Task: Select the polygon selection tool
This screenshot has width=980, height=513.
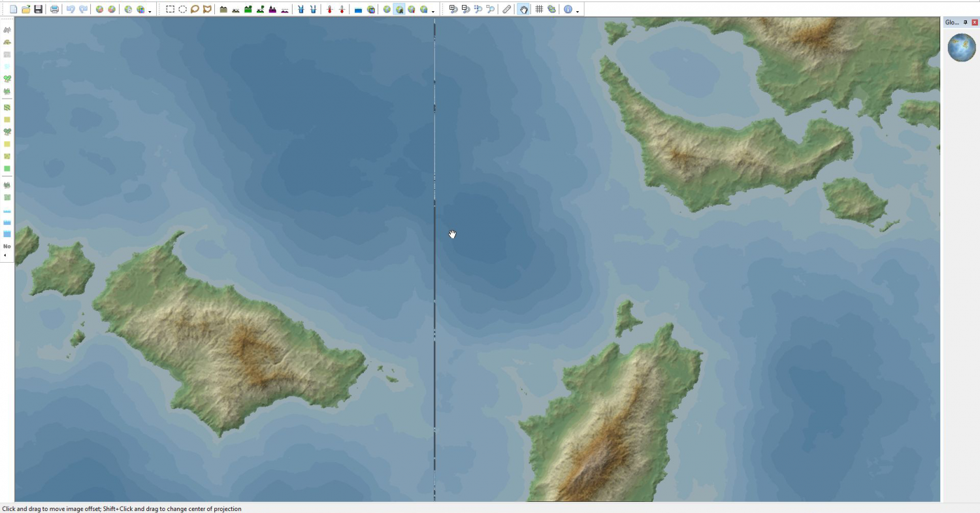Action: (x=207, y=9)
